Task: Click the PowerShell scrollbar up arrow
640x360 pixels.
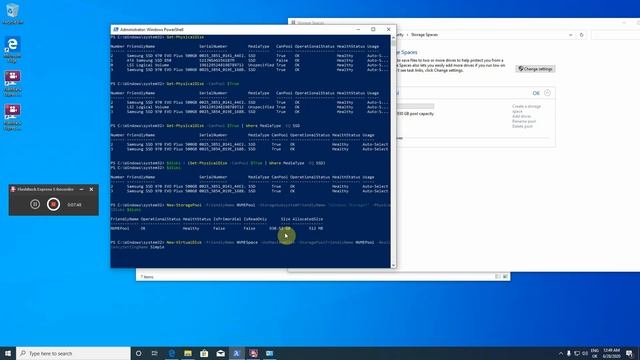Action: pyautogui.click(x=393, y=37)
